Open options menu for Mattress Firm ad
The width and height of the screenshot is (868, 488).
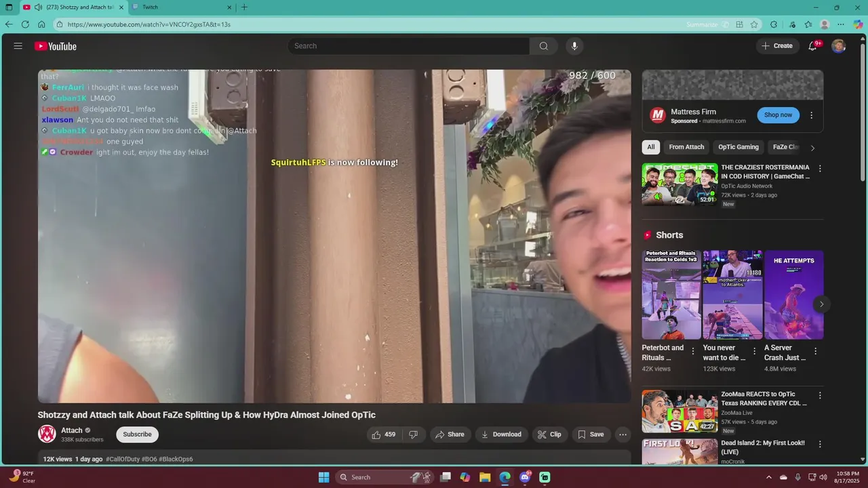tap(811, 115)
